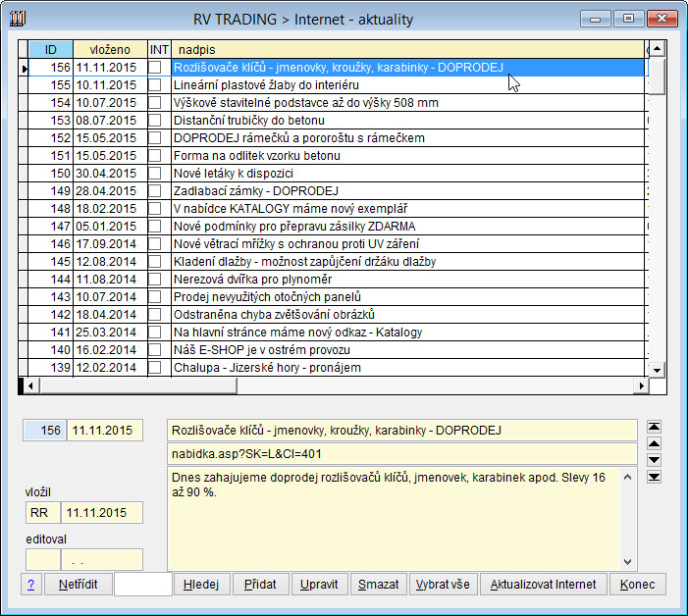The image size is (688, 616).
Task: Click the RR initials field under vložil
Action: point(43,513)
